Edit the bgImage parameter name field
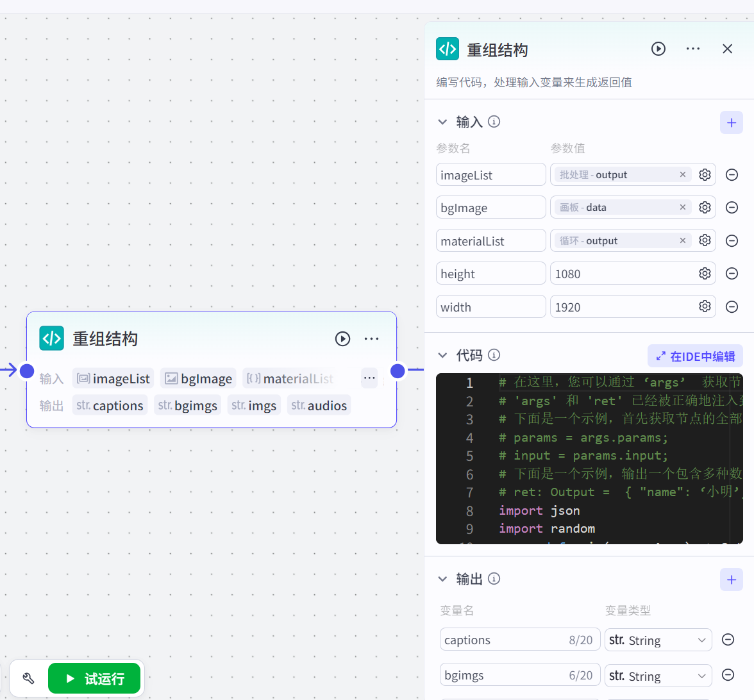The width and height of the screenshot is (754, 700). 490,207
